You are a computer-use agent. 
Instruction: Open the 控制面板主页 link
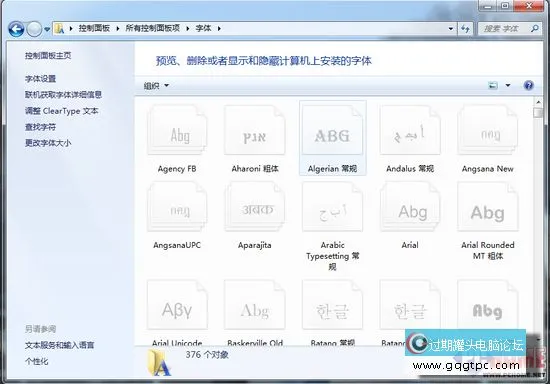point(48,55)
